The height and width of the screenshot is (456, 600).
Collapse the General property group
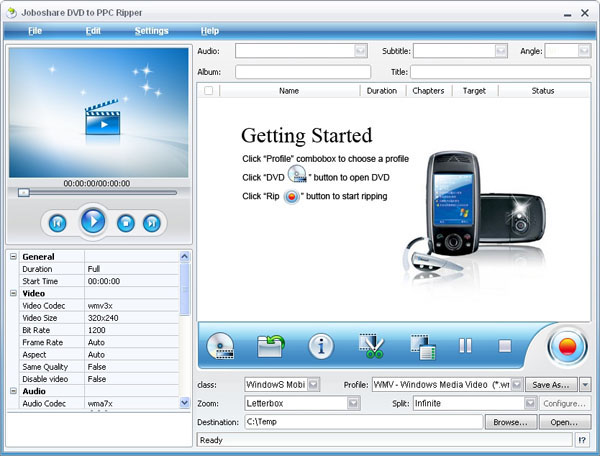click(13, 256)
